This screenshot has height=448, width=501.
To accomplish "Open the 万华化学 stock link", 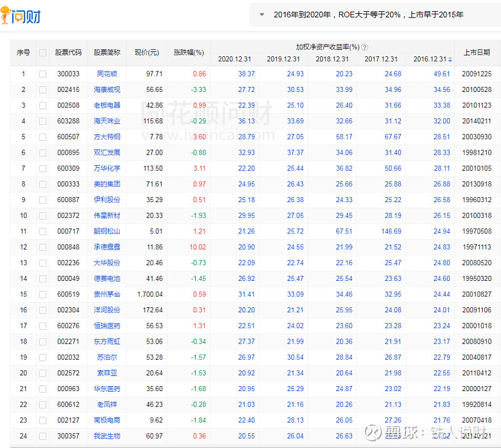I will point(107,168).
